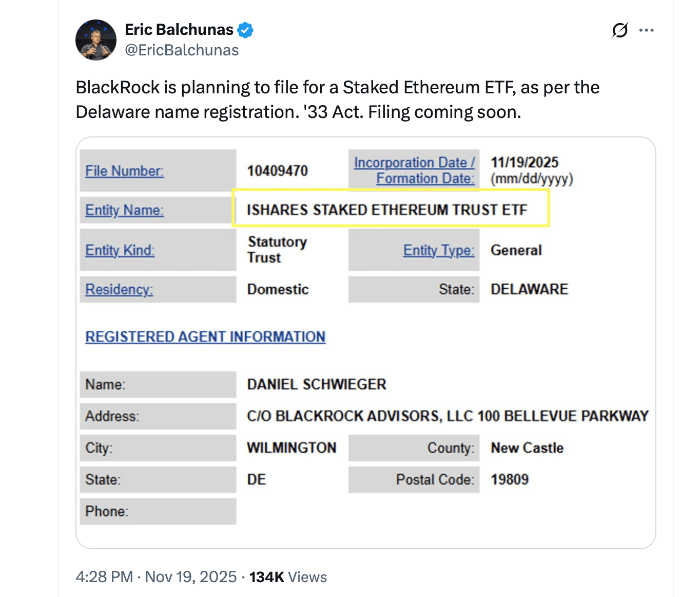Screen dimensions: 700x597
Task: Click the Entity Name link
Action: tap(124, 210)
